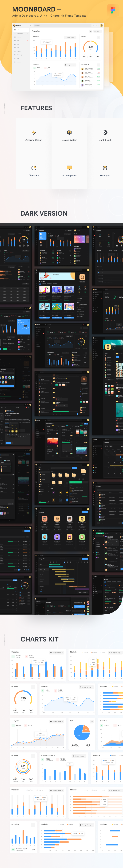The width and height of the screenshot is (123, 868).
Task: Select the Design System box icon
Action: (x=69, y=132)
